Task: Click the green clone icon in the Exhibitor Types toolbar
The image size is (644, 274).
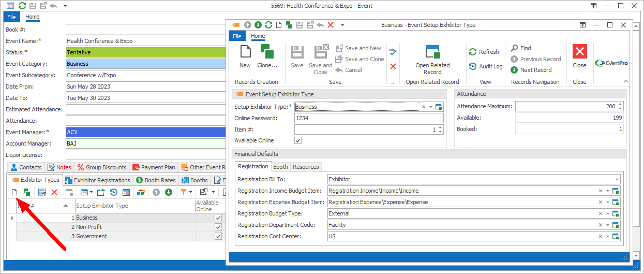Action: (27, 192)
